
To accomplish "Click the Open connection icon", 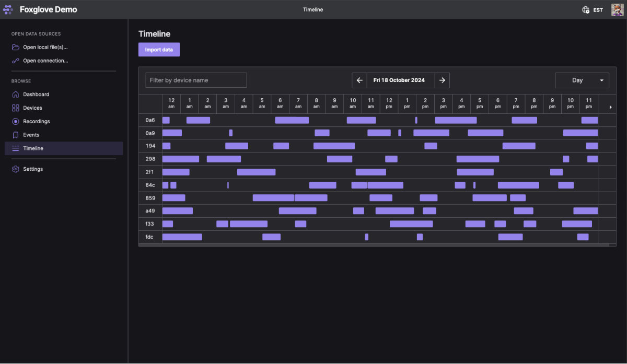I will [x=16, y=61].
